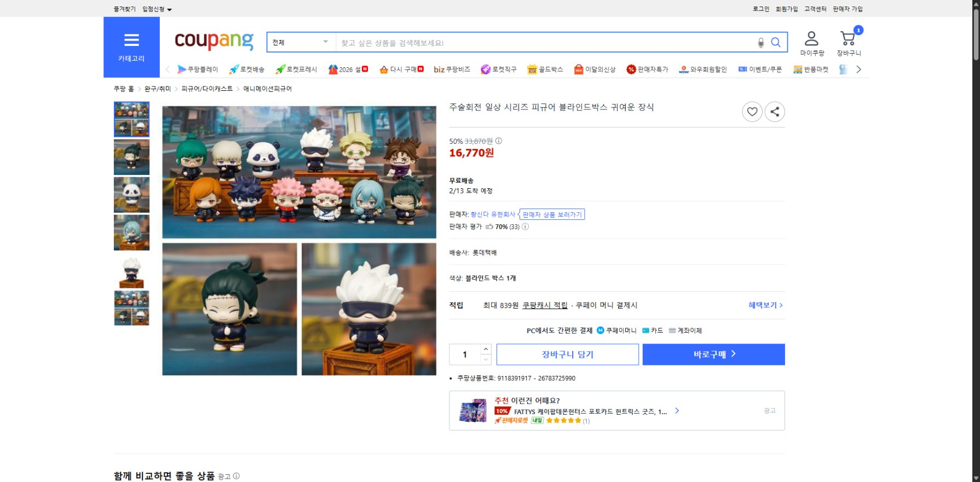Click 고객센터 link
Screen dimensions: 980x482
pos(815,9)
